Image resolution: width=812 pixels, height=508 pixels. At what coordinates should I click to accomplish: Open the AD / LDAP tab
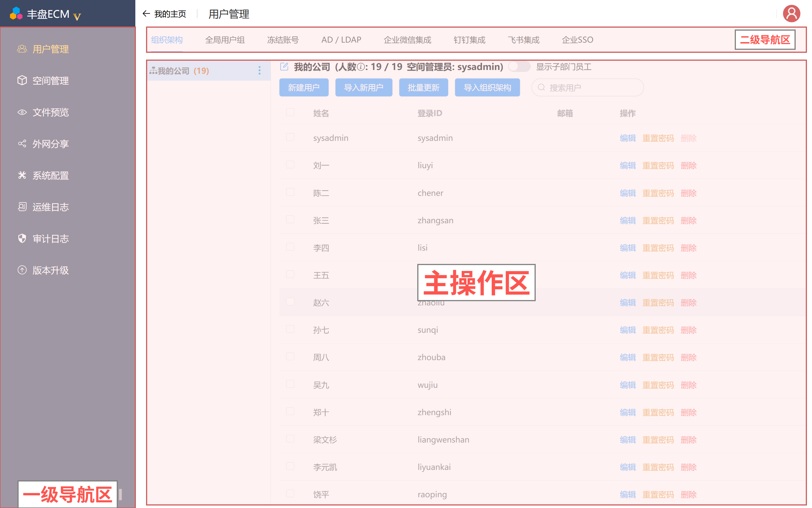[341, 40]
